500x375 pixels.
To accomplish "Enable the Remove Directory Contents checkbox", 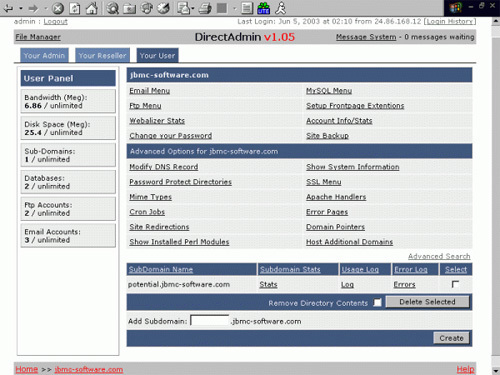I will [x=377, y=302].
